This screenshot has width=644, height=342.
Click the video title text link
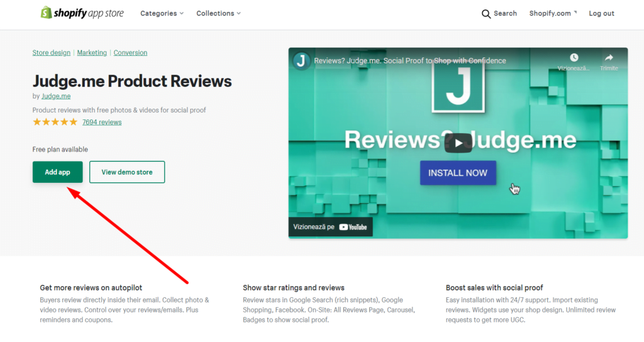(410, 61)
